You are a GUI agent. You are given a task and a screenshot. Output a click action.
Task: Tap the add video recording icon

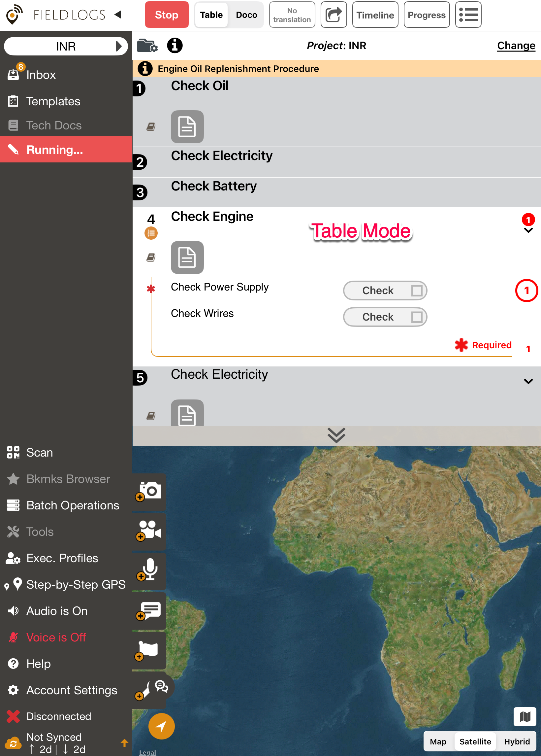149,531
